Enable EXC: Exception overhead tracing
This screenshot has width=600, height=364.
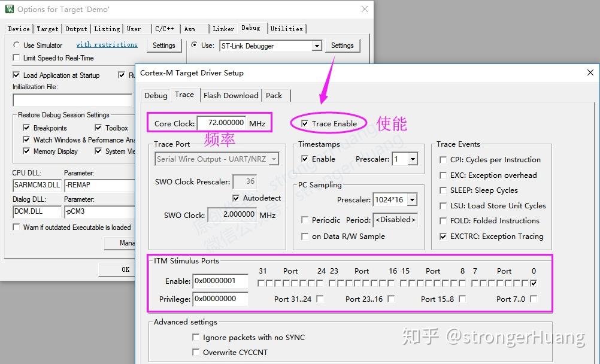point(442,176)
